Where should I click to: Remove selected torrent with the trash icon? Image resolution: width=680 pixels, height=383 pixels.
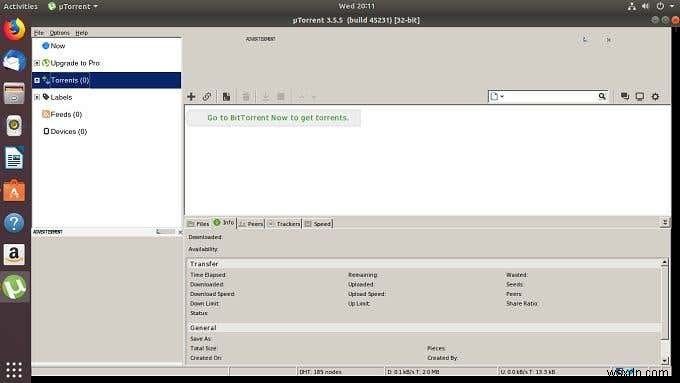coord(246,96)
